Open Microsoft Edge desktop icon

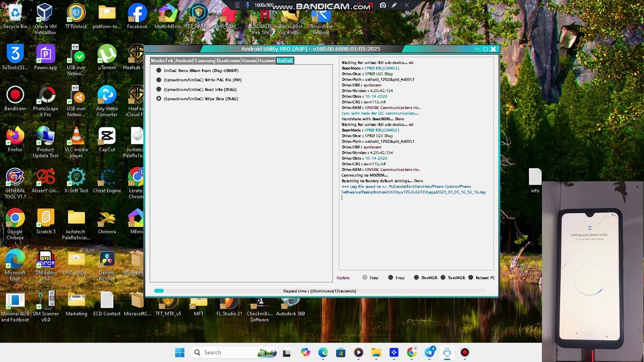[x=15, y=265]
